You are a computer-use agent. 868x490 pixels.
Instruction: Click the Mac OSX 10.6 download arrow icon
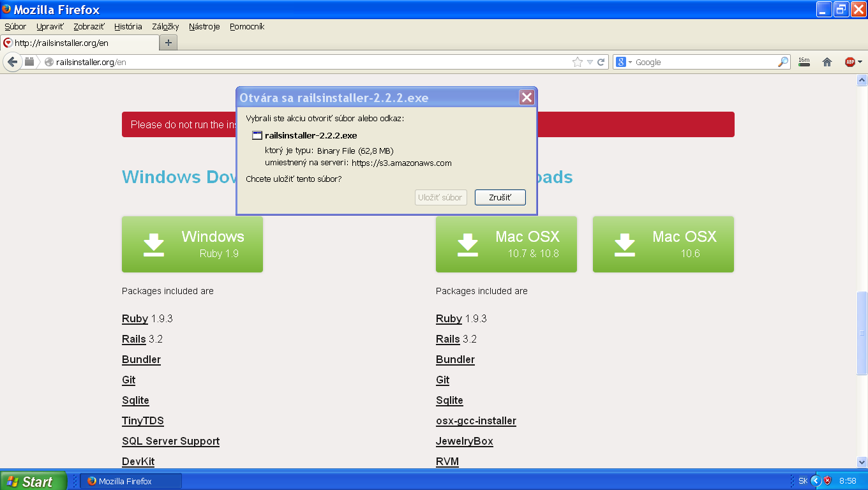624,245
